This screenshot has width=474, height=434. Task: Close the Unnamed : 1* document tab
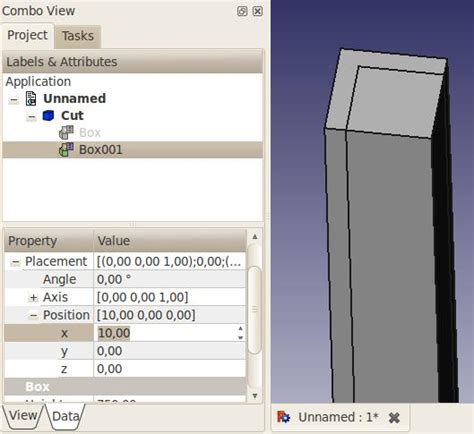[394, 417]
